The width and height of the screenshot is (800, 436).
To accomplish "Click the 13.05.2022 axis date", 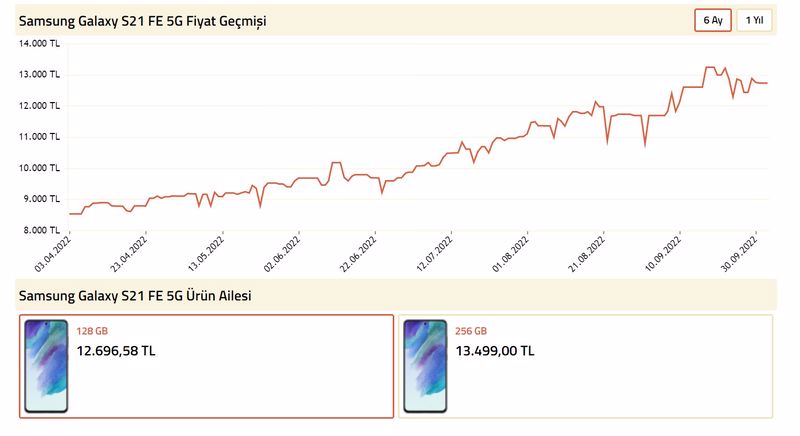I will click(206, 254).
